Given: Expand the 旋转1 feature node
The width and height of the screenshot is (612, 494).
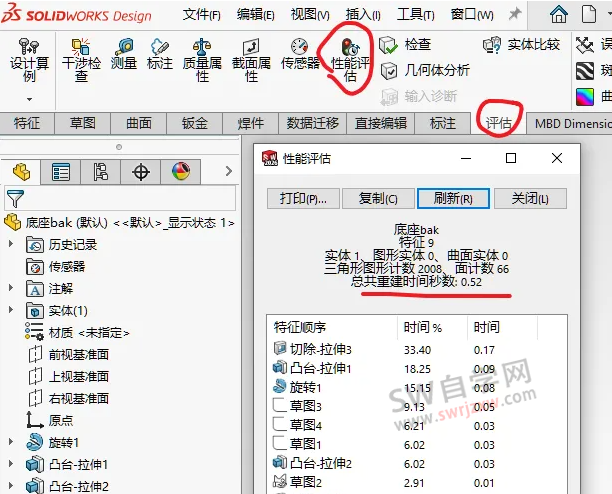Looking at the screenshot, I should [x=11, y=441].
